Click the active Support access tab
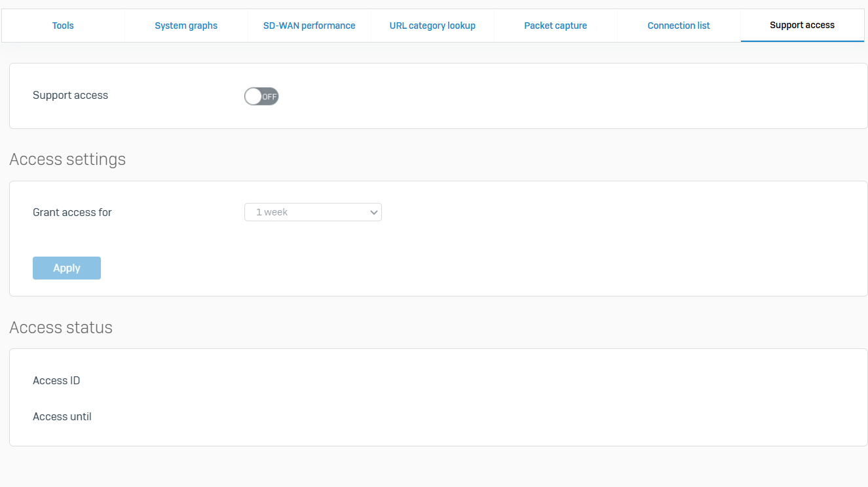The height and width of the screenshot is (487, 868). point(802,26)
